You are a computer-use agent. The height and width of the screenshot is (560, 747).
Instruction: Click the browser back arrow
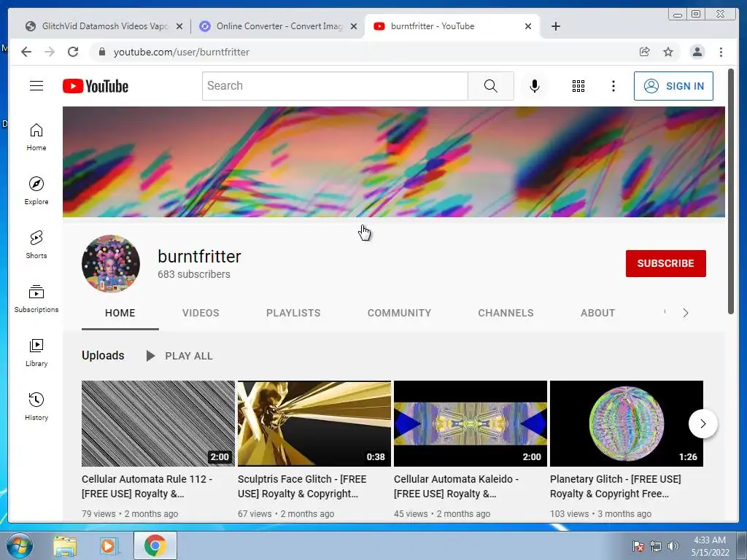pos(26,52)
